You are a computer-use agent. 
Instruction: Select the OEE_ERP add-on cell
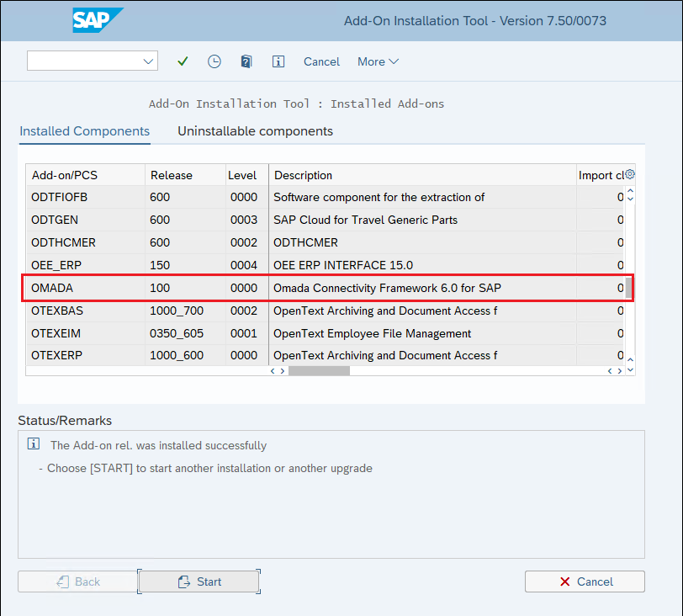tap(86, 265)
